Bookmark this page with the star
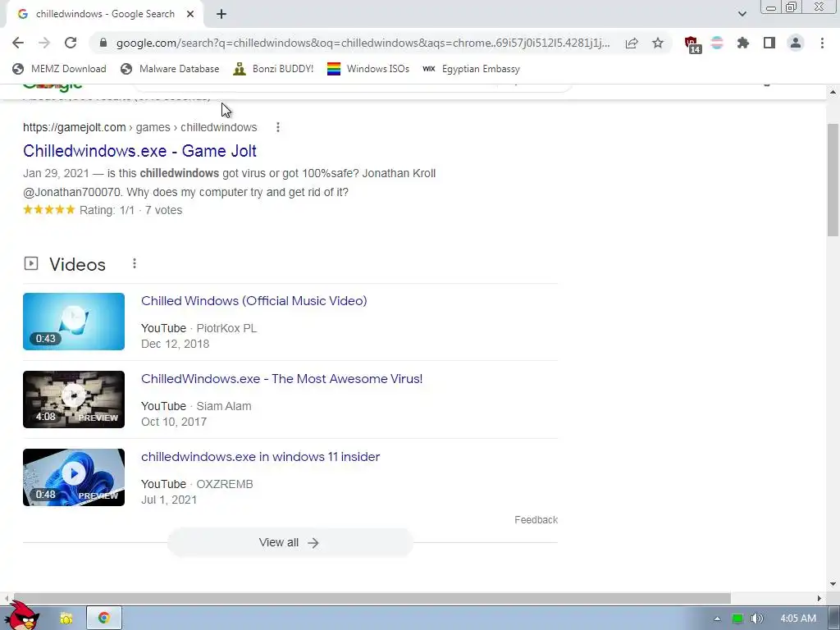 pyautogui.click(x=658, y=43)
